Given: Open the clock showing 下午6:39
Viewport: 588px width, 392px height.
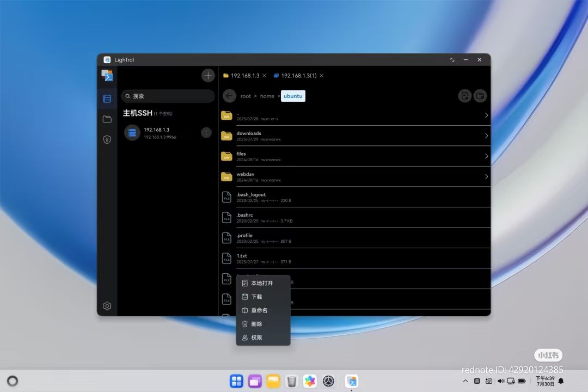Looking at the screenshot, I should tap(545, 381).
